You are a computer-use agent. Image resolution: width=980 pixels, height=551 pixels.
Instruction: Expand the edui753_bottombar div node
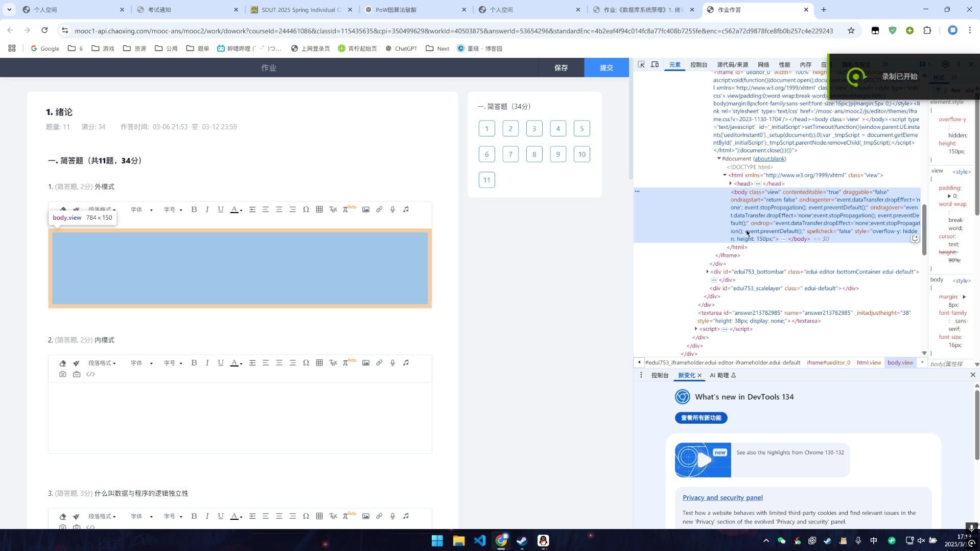click(708, 272)
